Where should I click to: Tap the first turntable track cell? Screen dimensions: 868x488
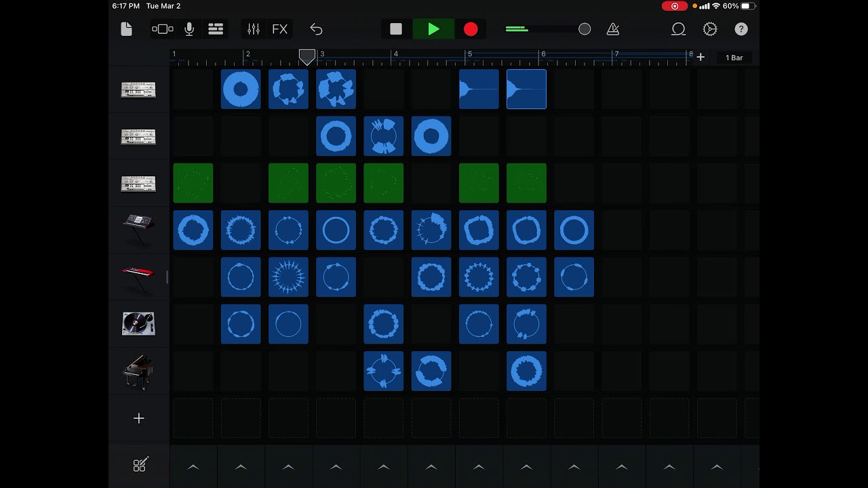coord(241,324)
